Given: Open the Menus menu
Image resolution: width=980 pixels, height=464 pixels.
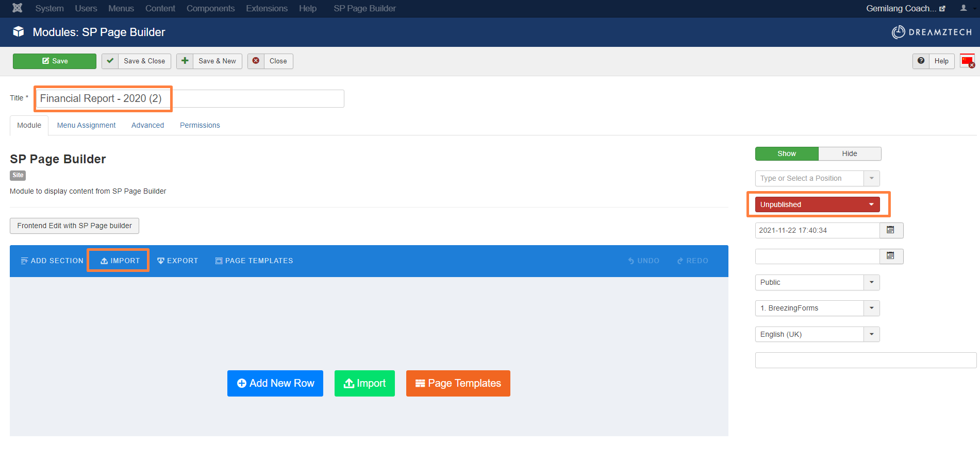Looking at the screenshot, I should (121, 8).
